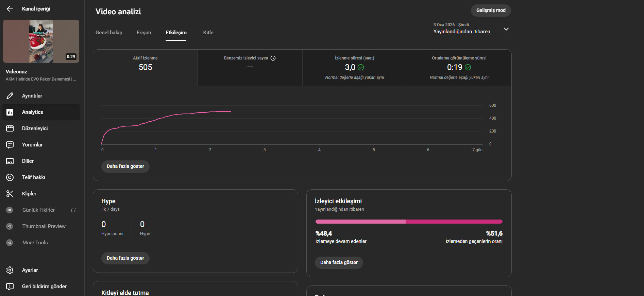Open Ayrıntılar pencil icon
644x296 pixels.
(10, 96)
